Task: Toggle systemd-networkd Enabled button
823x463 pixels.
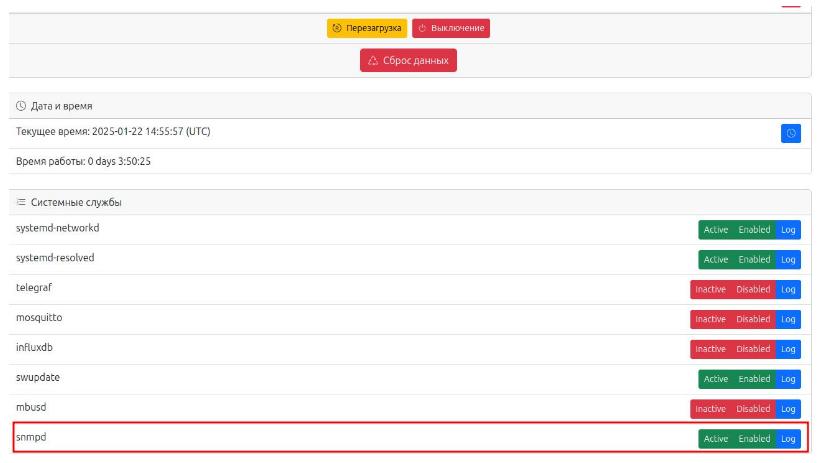Action: 754,230
